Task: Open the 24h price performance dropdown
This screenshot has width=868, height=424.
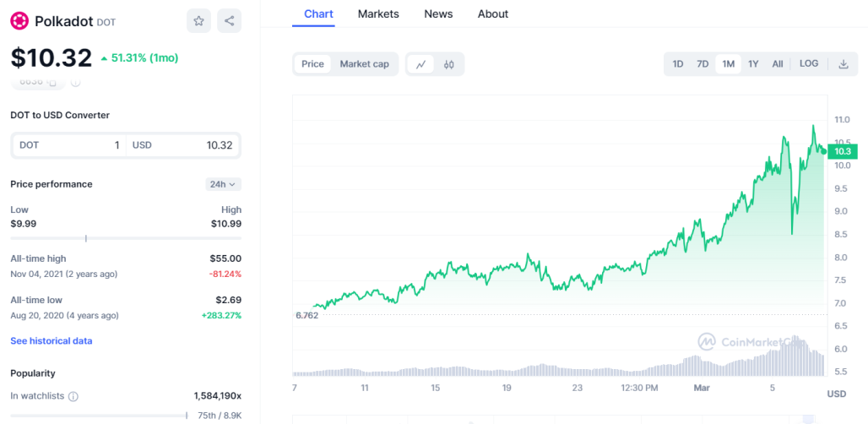Action: tap(223, 184)
